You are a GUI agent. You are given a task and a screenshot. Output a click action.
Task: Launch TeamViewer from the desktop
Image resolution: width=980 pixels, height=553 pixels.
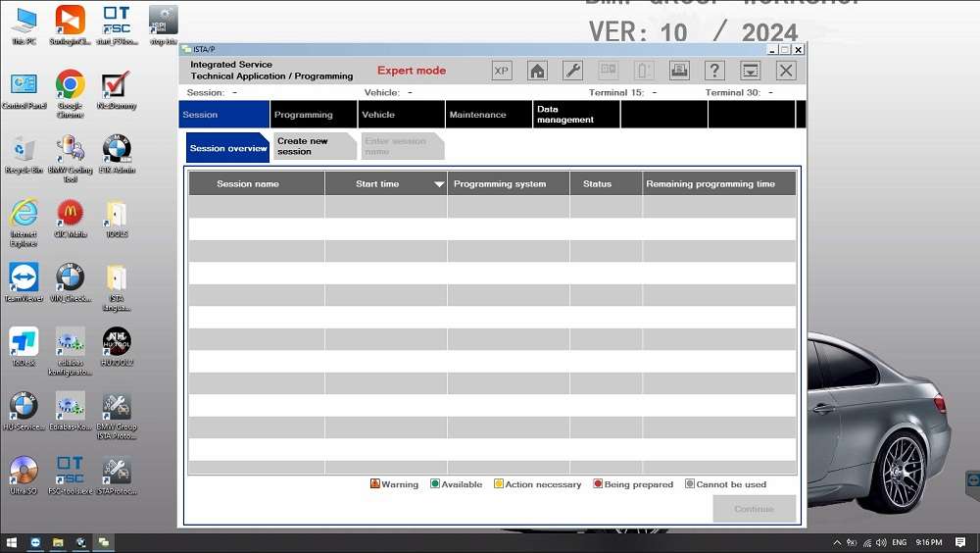[24, 278]
